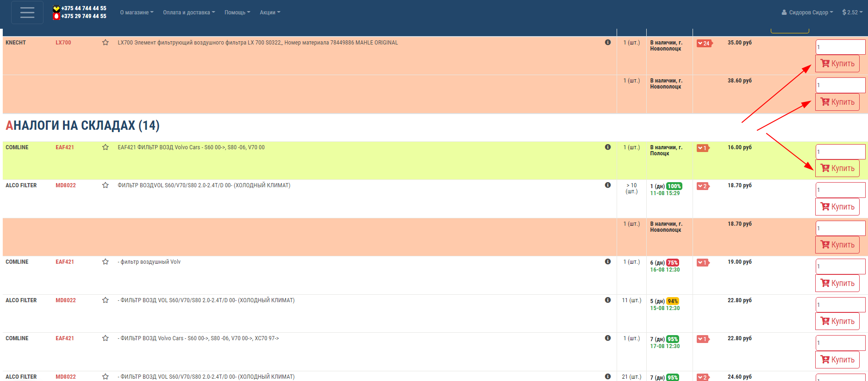
Task: View info for ALCO FILTER 22.80 руб row
Action: 608,300
